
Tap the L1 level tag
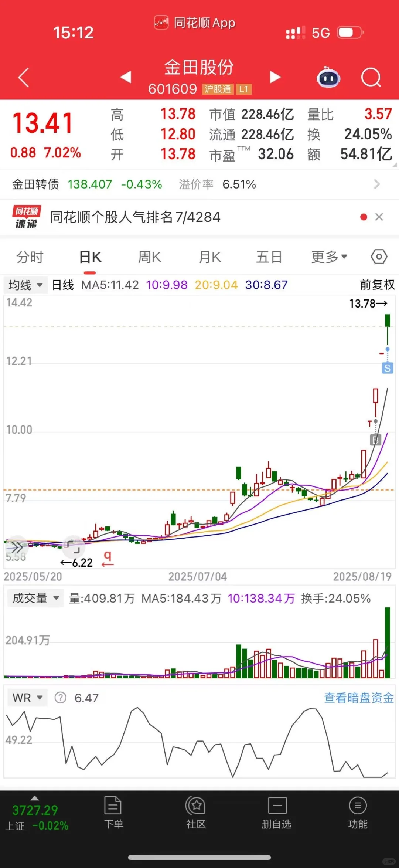[243, 89]
